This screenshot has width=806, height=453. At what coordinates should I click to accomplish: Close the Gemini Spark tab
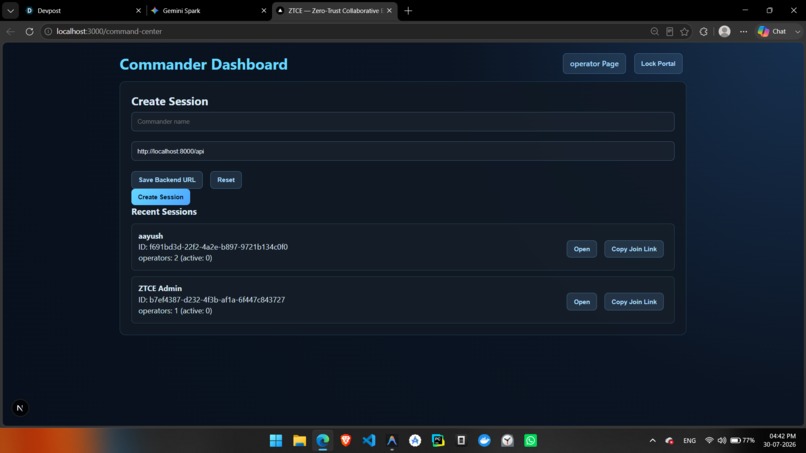264,11
